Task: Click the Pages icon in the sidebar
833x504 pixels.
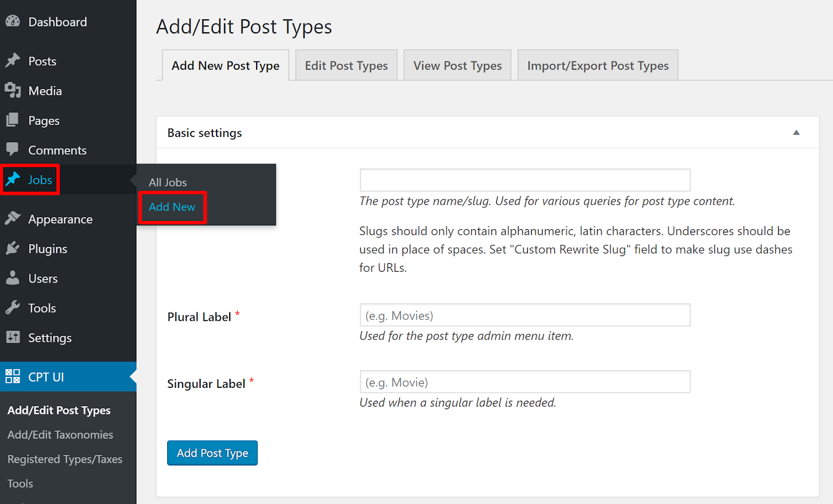Action: pyautogui.click(x=13, y=120)
